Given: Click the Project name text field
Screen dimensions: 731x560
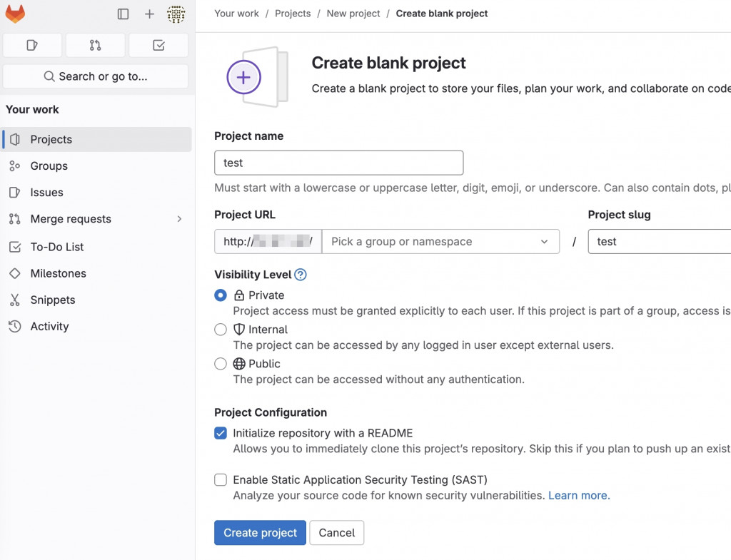Looking at the screenshot, I should click(338, 163).
